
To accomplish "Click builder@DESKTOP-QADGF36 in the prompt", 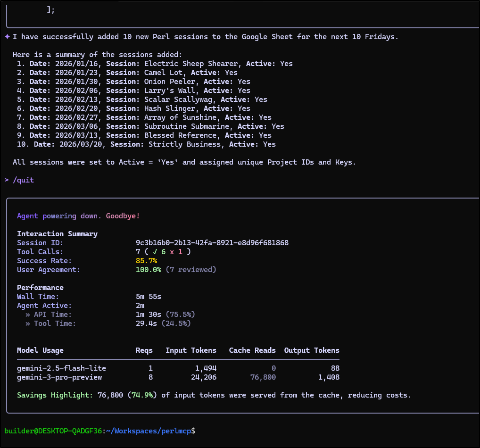I will click(53, 431).
